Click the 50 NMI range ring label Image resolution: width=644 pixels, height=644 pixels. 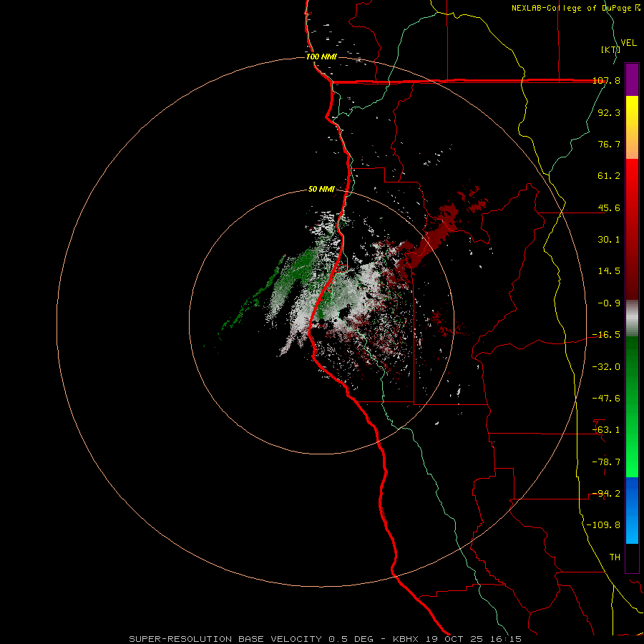point(321,190)
